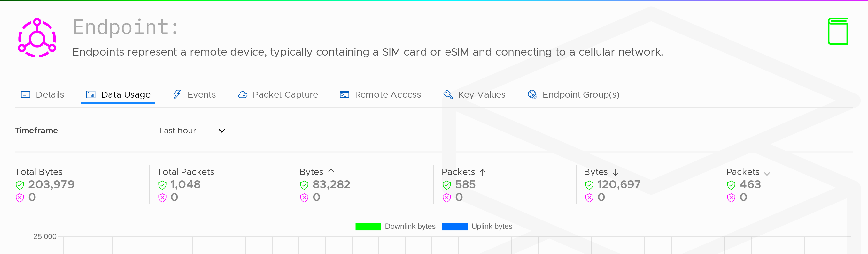
Task: Click the Packet Capture cloud icon
Action: (243, 94)
